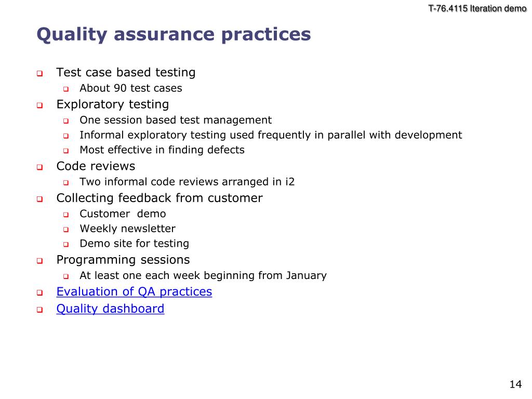Click bullet icon beside Evaluation of QA practices
The image size is (532, 399).
(39, 292)
